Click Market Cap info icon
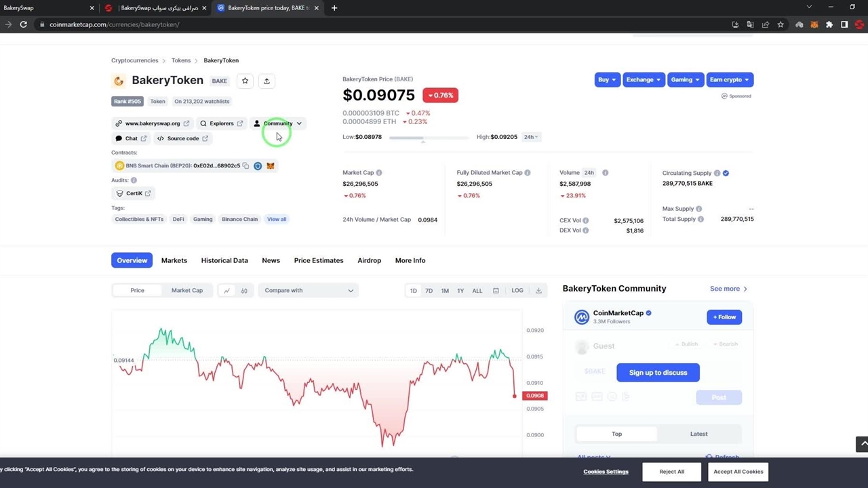 click(x=379, y=173)
